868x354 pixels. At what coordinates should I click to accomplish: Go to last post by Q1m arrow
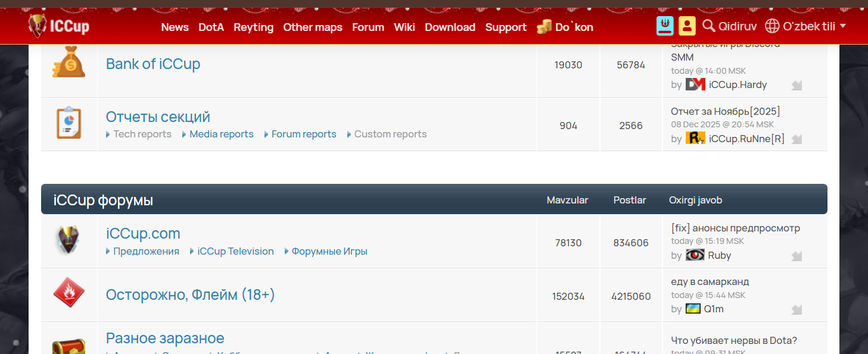pyautogui.click(x=797, y=309)
